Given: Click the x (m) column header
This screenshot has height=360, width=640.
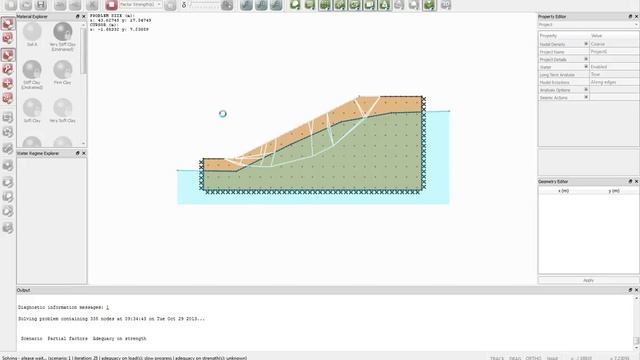Looking at the screenshot, I should tap(563, 191).
